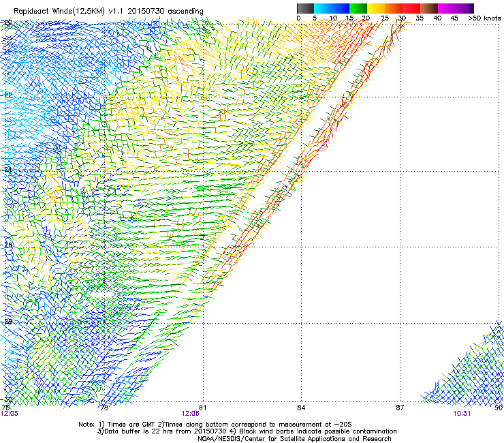Click the longitude label '90'
Viewport: 504px width, 443px height.
[x=499, y=408]
